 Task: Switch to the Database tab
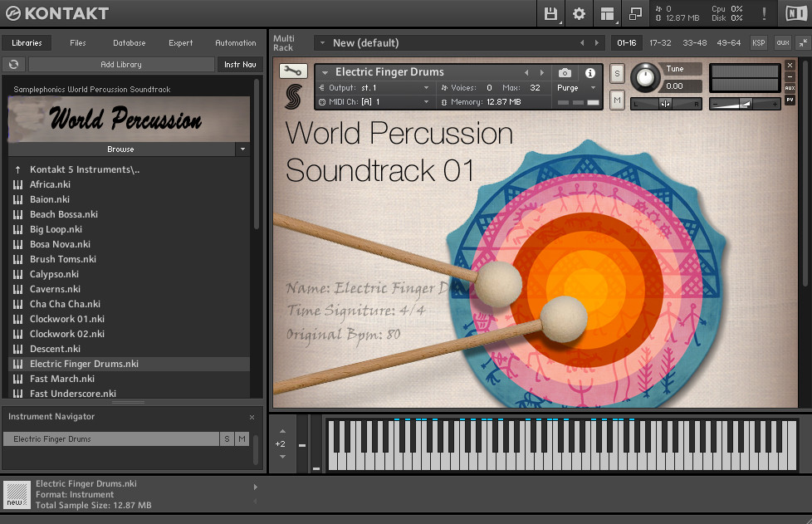(x=129, y=43)
